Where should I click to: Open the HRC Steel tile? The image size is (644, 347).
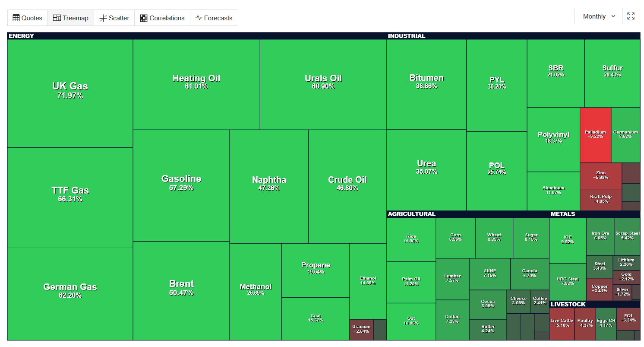tap(568, 282)
